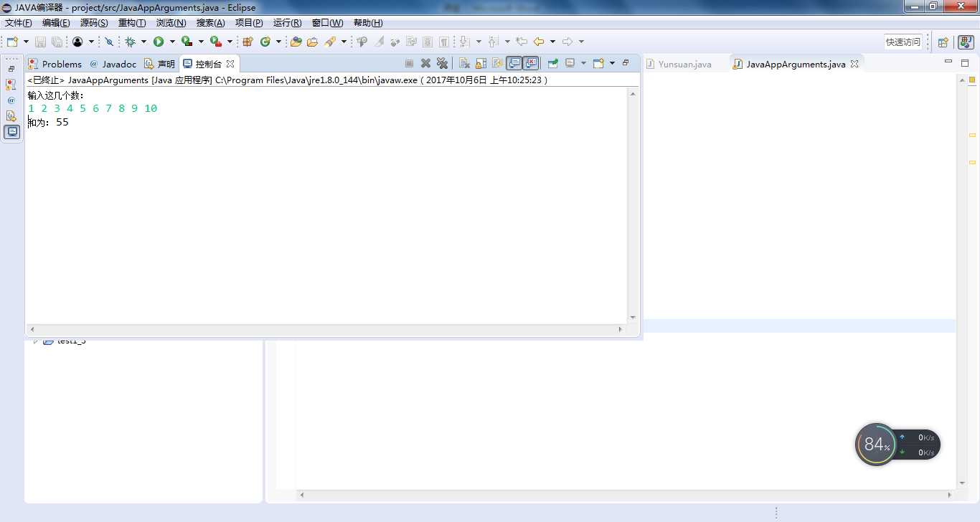Screen dimensions: 980x522
Task: Click Remove All Terminated Launches icon
Action: (442, 63)
